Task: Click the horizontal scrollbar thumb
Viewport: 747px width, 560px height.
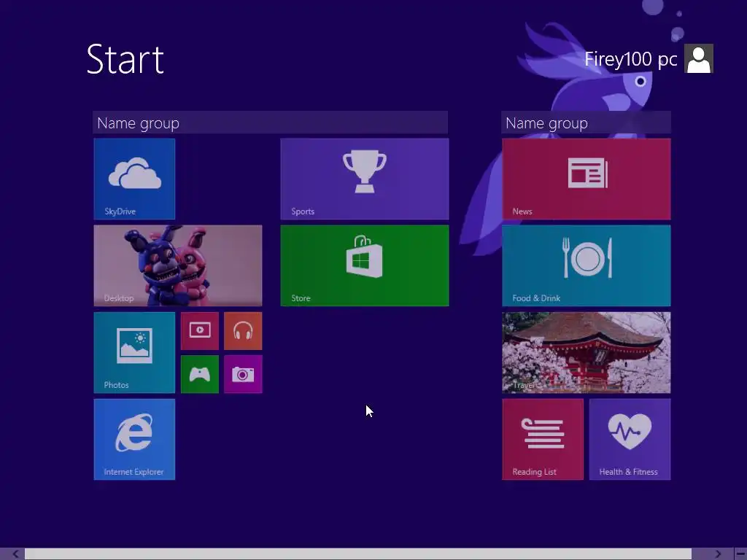Action: point(357,554)
